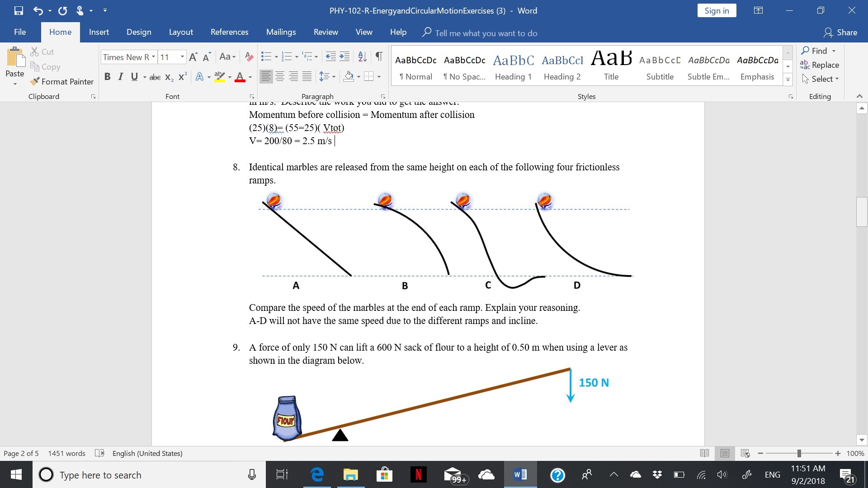Click the Save icon in title bar
Screen dimensions: 868x488
point(19,10)
